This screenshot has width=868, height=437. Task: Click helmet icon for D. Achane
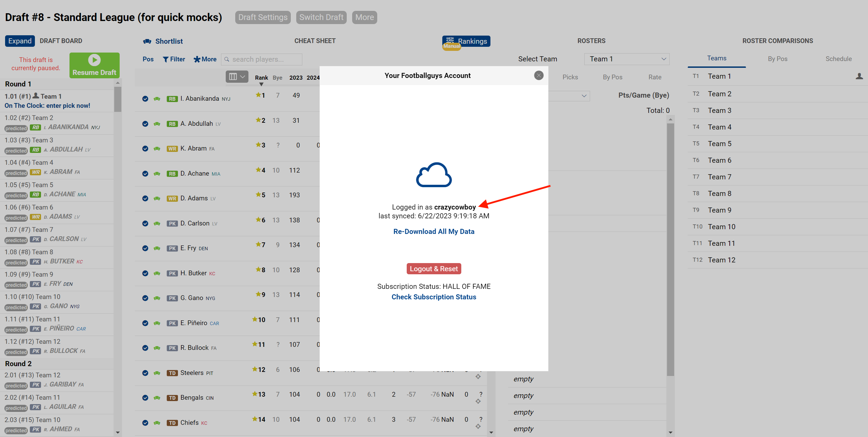157,174
